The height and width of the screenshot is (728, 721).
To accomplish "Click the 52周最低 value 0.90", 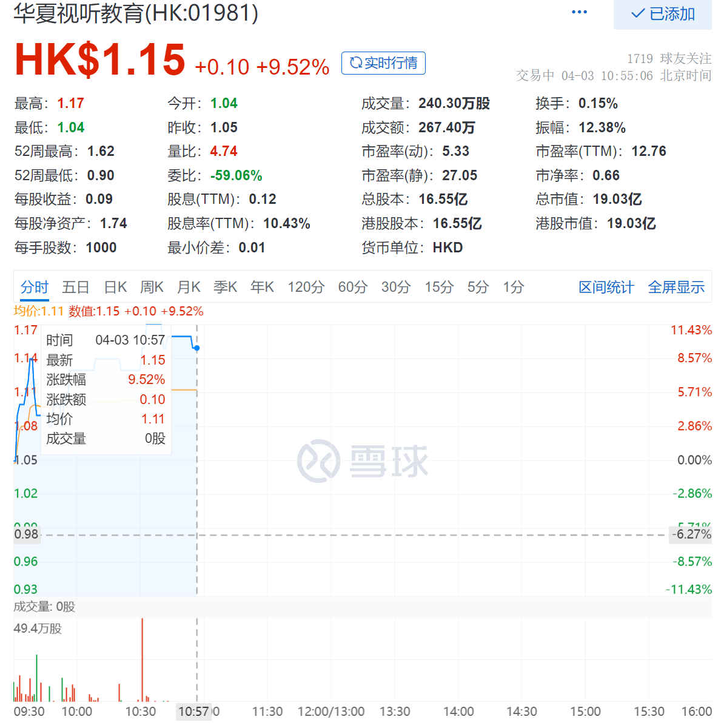I will tap(101, 175).
